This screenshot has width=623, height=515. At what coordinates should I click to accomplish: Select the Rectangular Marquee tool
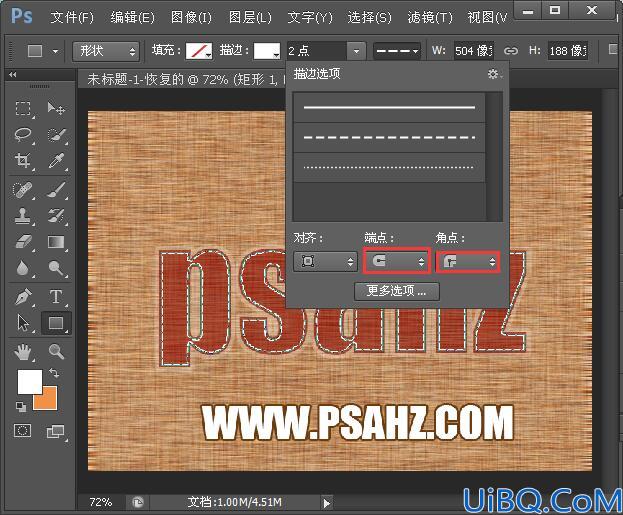[23, 108]
